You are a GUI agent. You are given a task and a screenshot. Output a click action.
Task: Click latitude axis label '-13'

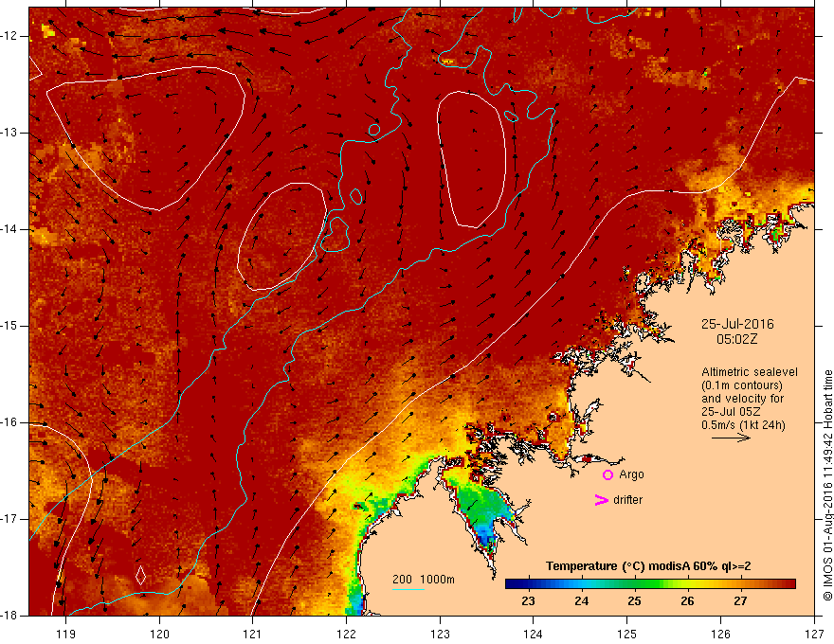click(10, 133)
